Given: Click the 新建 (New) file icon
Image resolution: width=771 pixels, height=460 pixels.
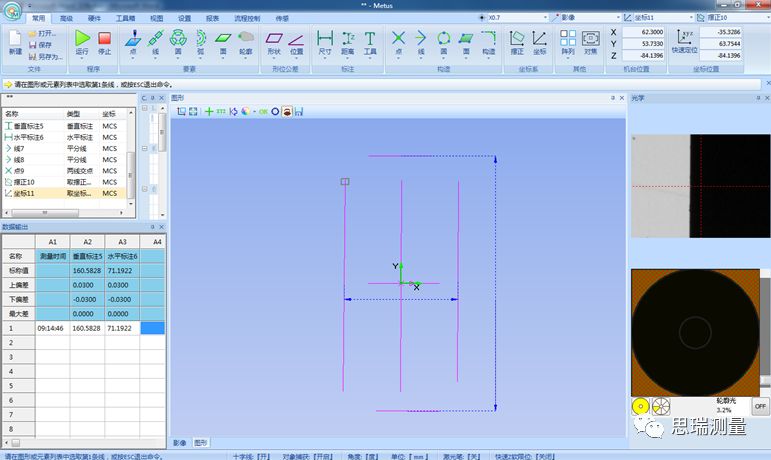Looking at the screenshot, I should (x=15, y=41).
